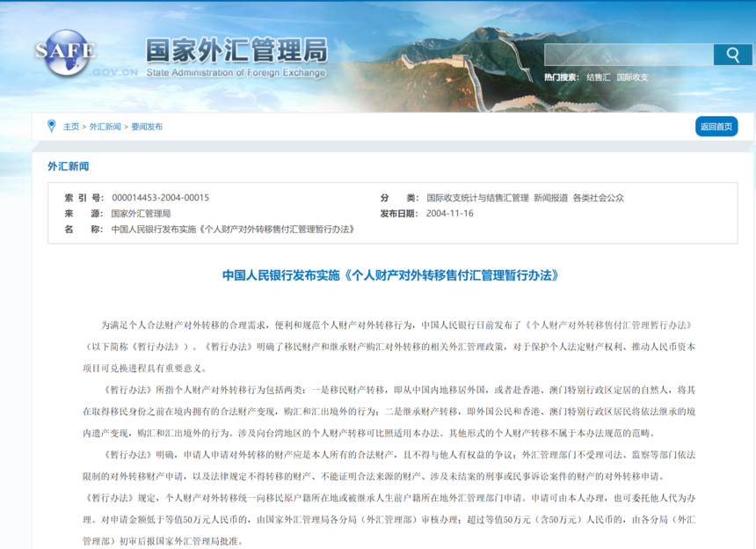Click source value 国家外汇管理局
This screenshot has width=756, height=549.
click(141, 213)
